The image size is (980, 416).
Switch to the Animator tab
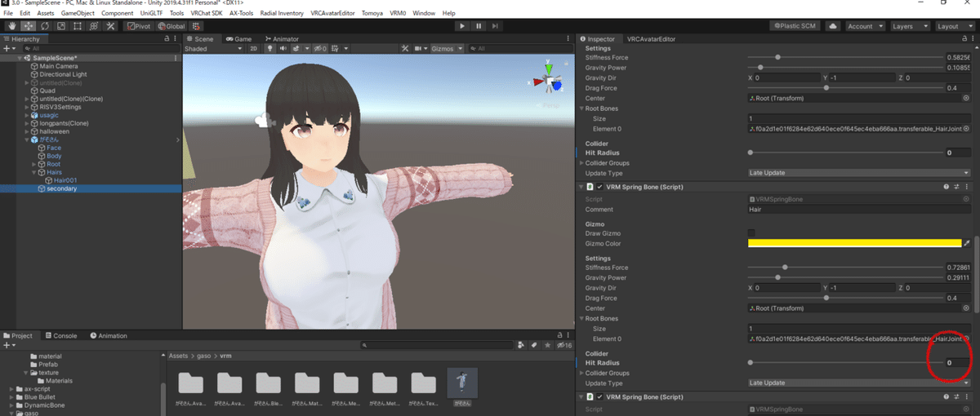[x=281, y=39]
